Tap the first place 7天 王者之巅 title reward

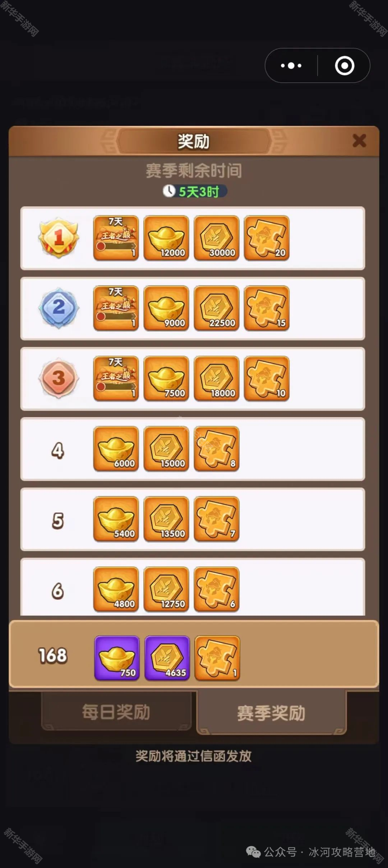click(116, 238)
